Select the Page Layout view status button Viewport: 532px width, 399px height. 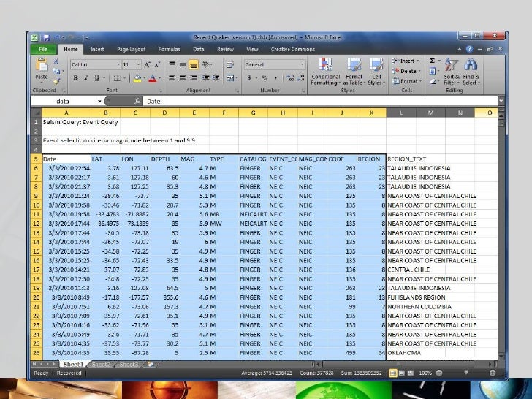coord(402,373)
